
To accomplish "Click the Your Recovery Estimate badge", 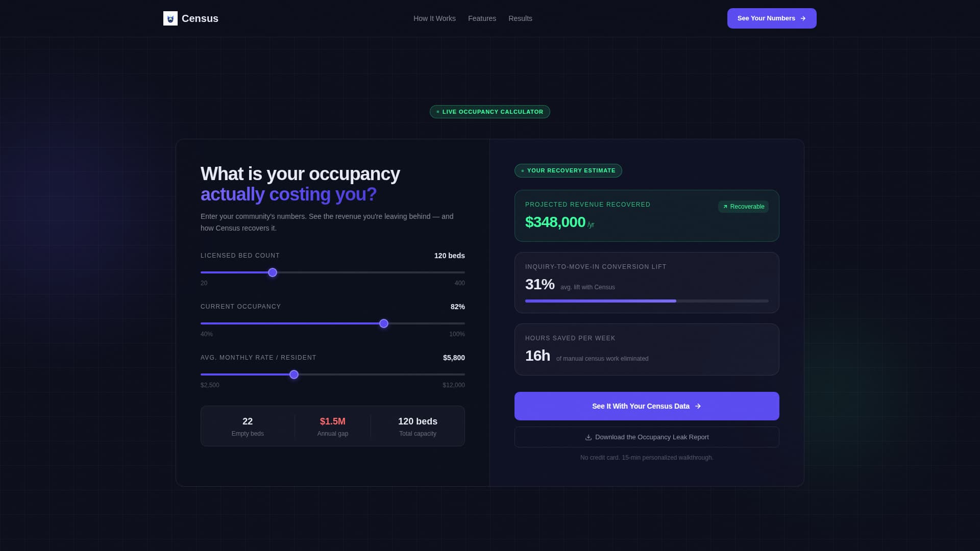I will 568,170.
